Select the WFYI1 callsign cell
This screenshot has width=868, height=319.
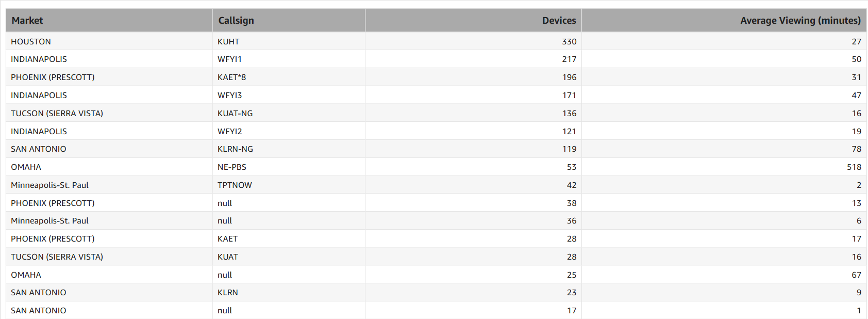click(229, 59)
